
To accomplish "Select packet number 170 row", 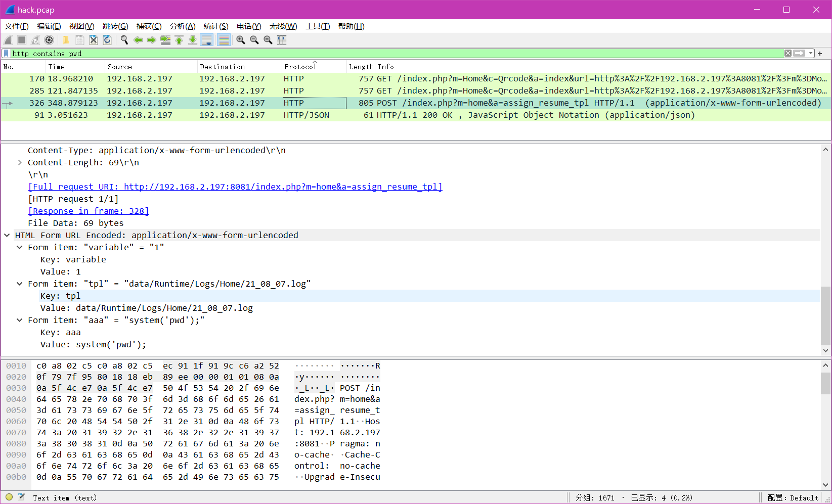I will pos(416,79).
